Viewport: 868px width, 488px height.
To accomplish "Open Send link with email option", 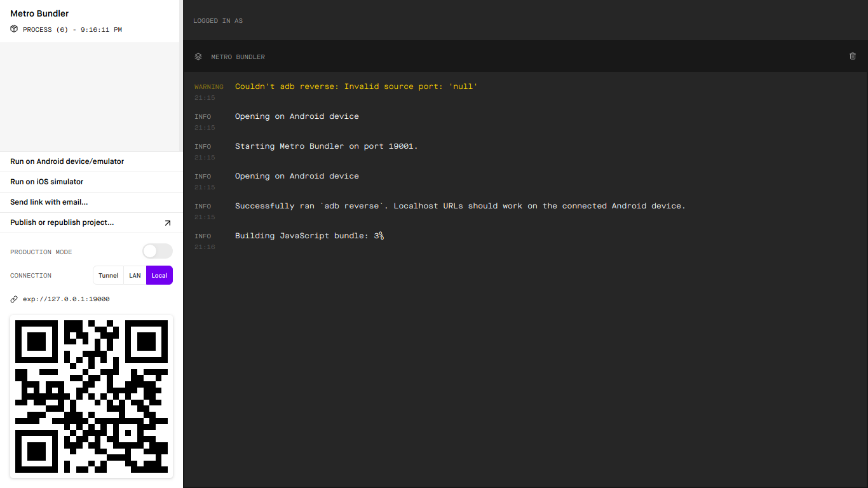I will (x=49, y=202).
